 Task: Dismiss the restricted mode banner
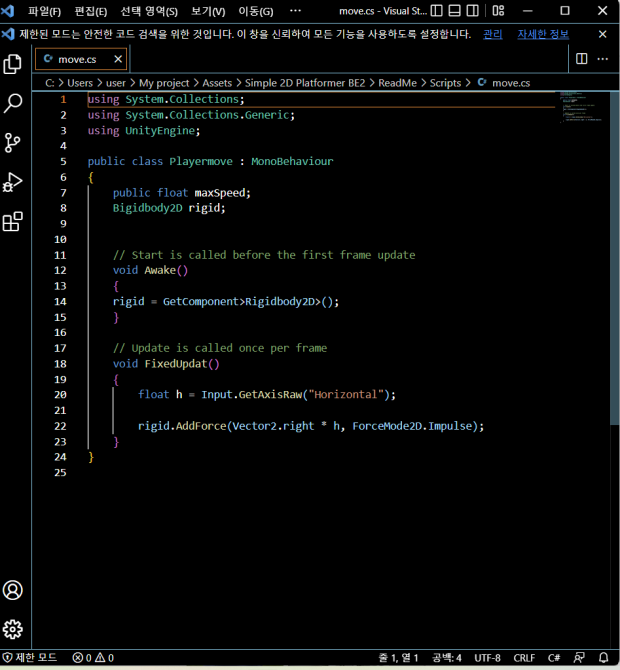click(602, 34)
